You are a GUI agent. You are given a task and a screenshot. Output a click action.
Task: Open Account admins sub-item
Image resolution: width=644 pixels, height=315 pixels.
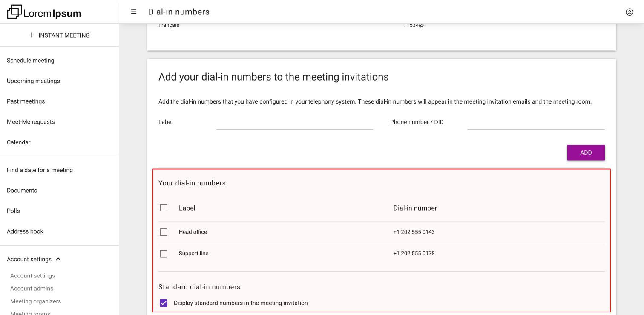(32, 289)
